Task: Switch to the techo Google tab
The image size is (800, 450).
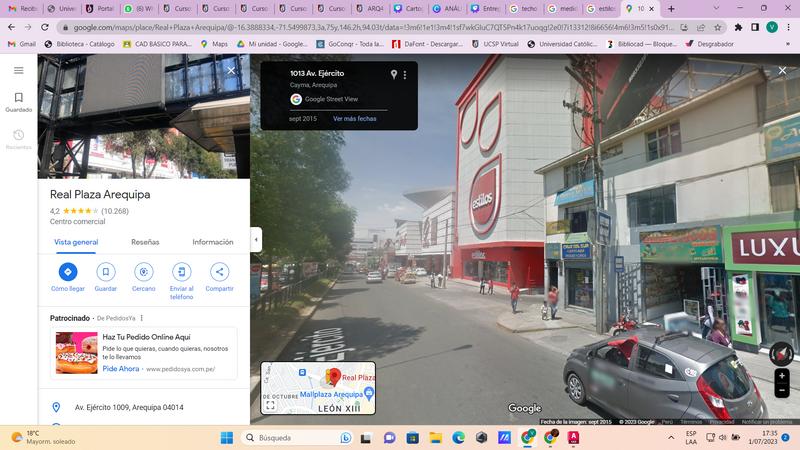Action: 524,9
